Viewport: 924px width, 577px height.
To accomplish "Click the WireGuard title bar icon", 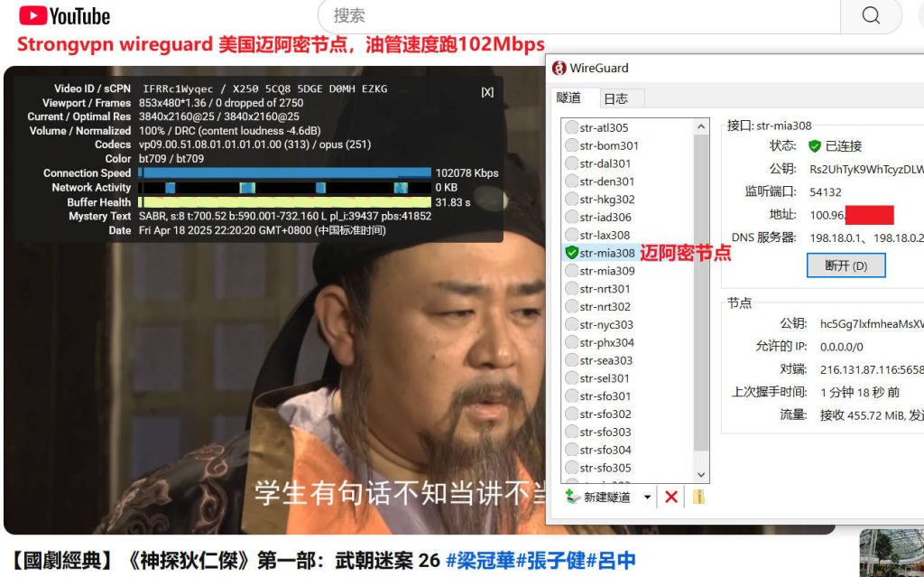I will click(559, 68).
